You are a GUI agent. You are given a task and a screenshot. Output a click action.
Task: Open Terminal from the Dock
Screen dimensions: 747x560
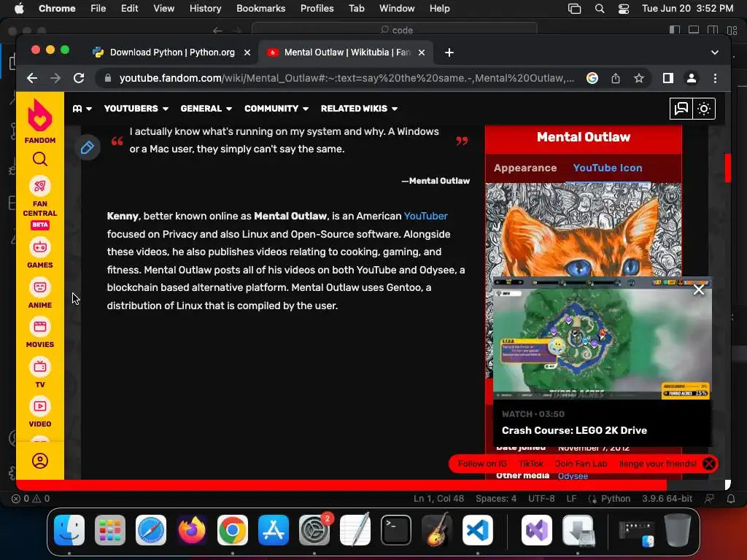click(396, 530)
